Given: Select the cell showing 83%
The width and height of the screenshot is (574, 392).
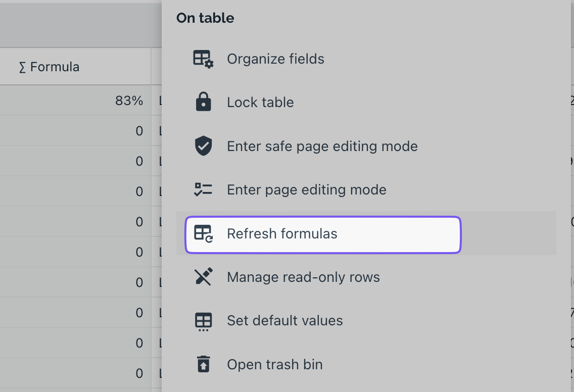Looking at the screenshot, I should (x=75, y=101).
